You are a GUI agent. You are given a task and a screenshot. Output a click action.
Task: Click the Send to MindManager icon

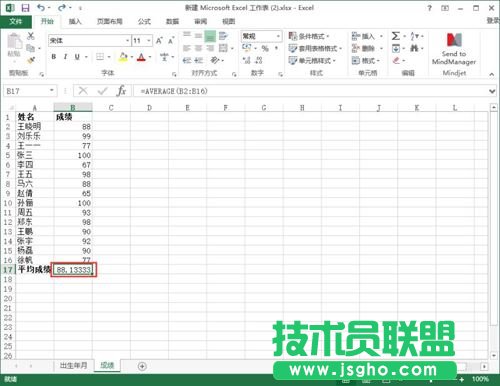[x=454, y=40]
